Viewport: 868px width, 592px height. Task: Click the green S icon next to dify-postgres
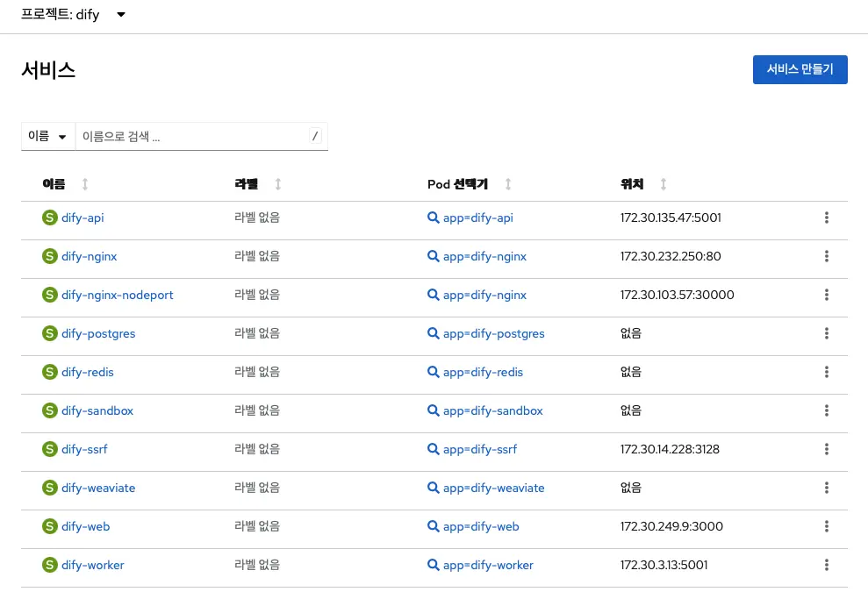pos(50,333)
